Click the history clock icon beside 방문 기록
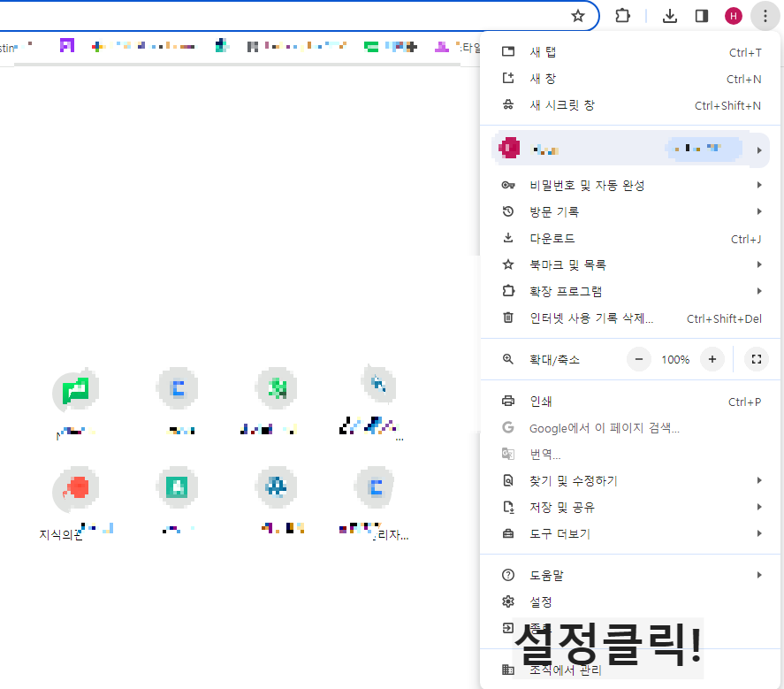Screen dimensions: 784x689 508,211
